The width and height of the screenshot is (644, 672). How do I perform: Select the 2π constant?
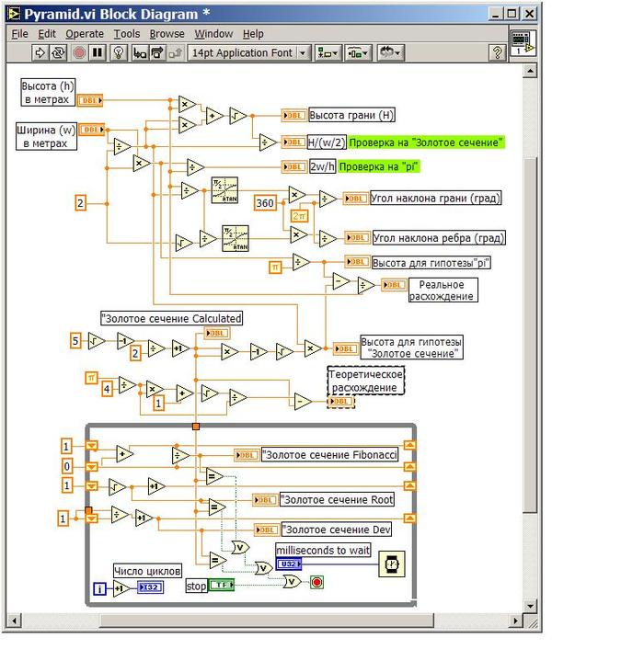click(299, 216)
